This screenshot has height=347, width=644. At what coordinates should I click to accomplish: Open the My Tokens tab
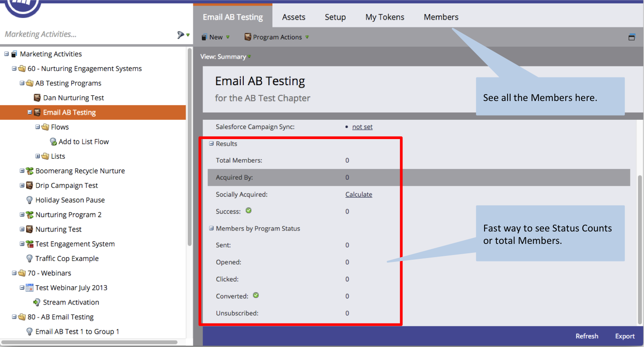(x=384, y=17)
